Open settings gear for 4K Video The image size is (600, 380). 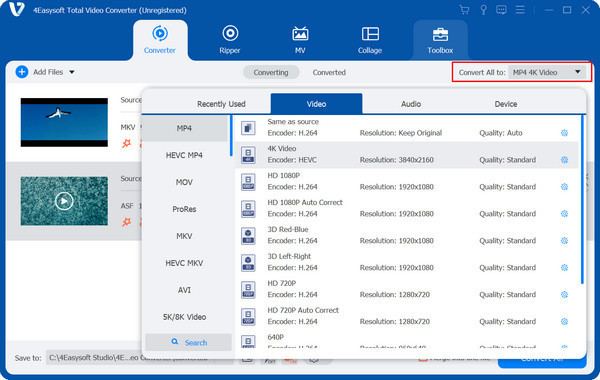pos(564,160)
